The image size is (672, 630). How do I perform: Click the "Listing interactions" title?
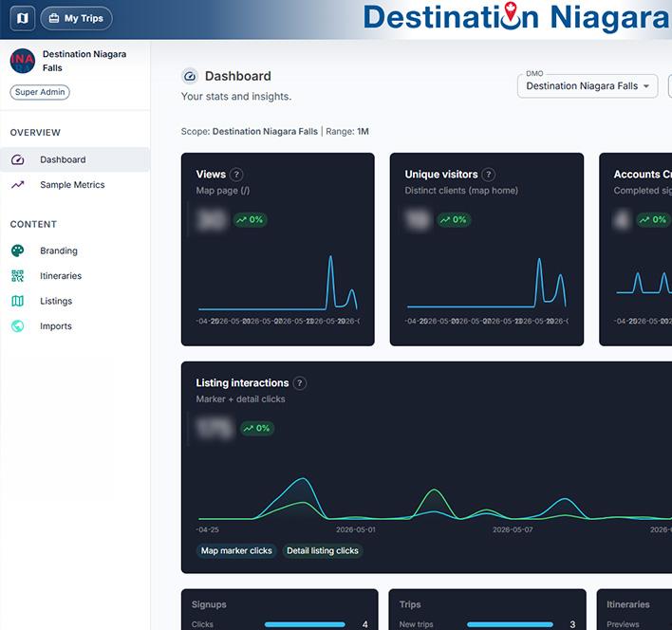[243, 383]
